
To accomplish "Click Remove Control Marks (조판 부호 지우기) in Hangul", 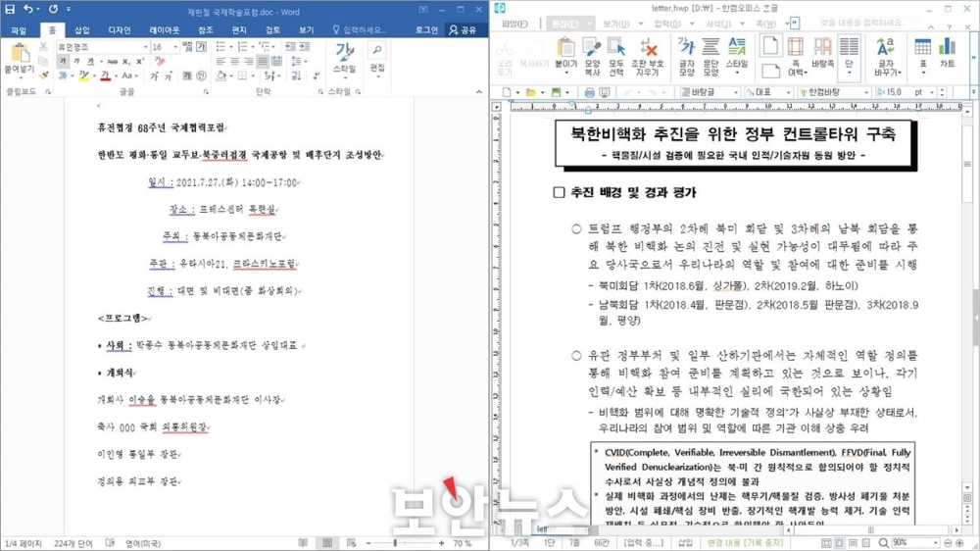I will (648, 56).
